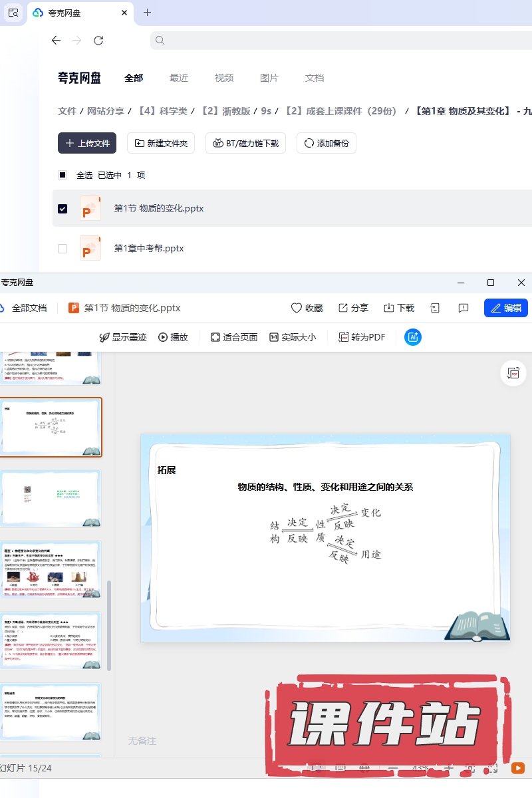The image size is (532, 798).
Task: Click 转为PDF in the toolbar
Action: click(x=362, y=337)
